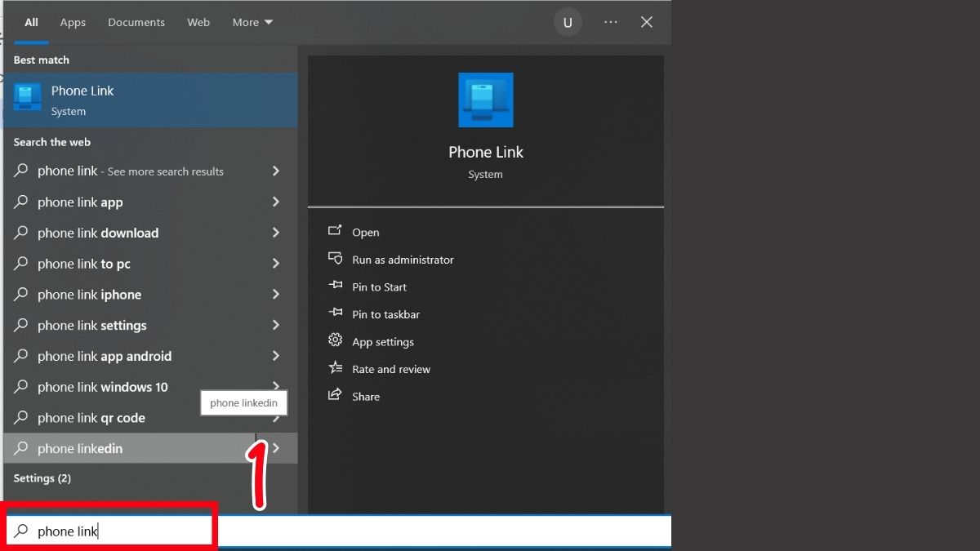
Task: Click the Open action icon
Action: (x=335, y=231)
